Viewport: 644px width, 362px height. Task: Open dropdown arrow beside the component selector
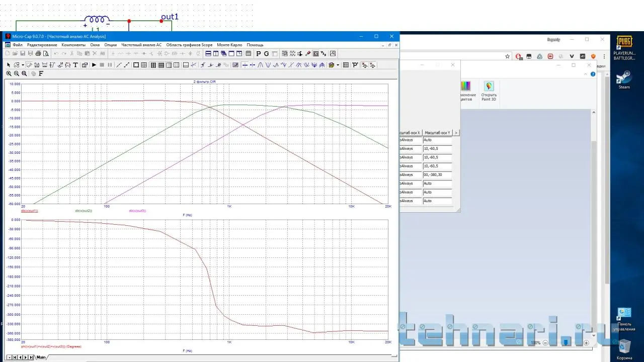point(23,65)
